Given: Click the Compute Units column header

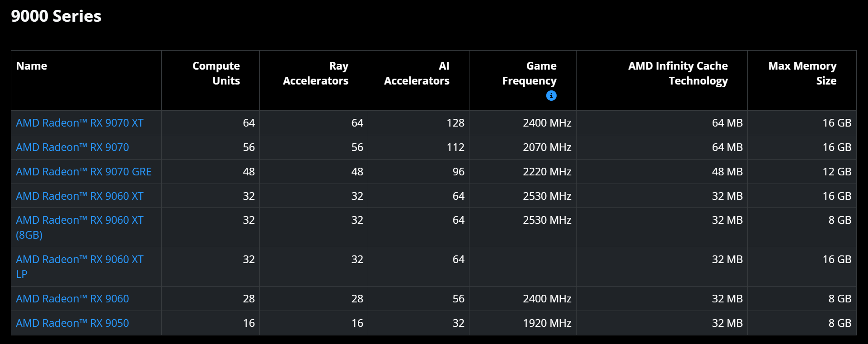Looking at the screenshot, I should (x=216, y=73).
